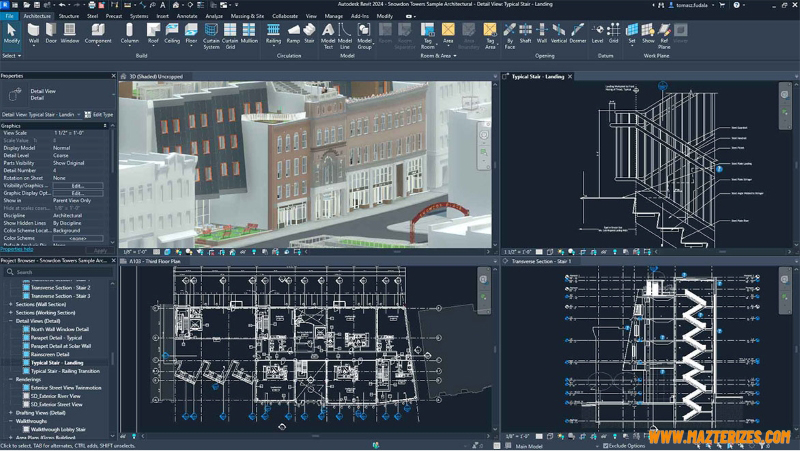Switch to the Structure ribbon tab
This screenshot has width=800, height=451.
69,16
